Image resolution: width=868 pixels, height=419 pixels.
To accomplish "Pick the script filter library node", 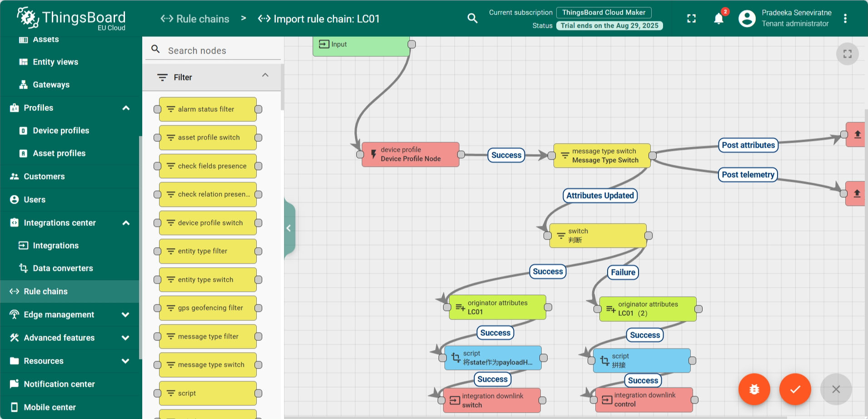I will pyautogui.click(x=208, y=393).
